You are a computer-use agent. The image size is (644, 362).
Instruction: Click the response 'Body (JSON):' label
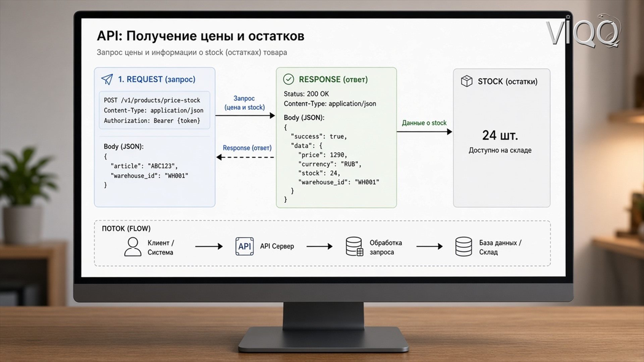click(304, 118)
